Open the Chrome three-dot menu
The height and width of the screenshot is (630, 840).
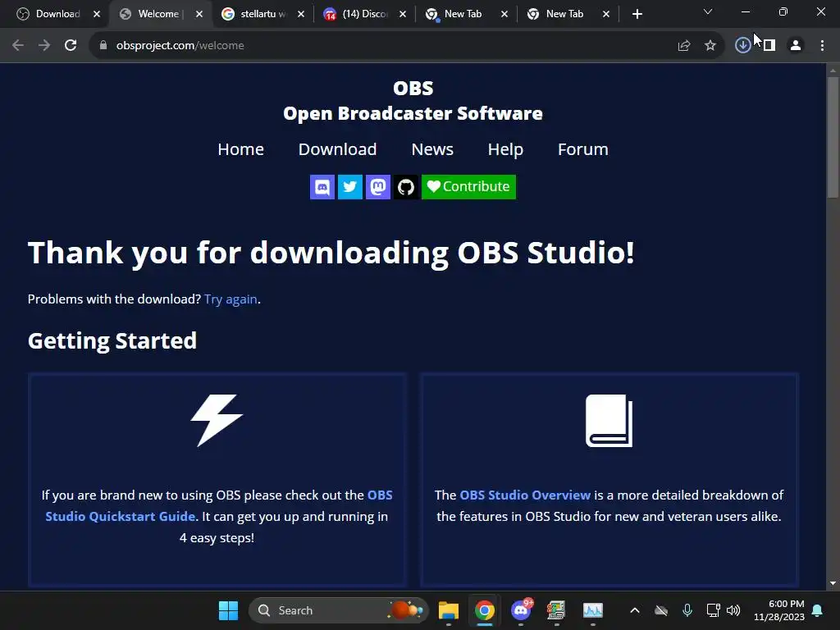pos(822,46)
